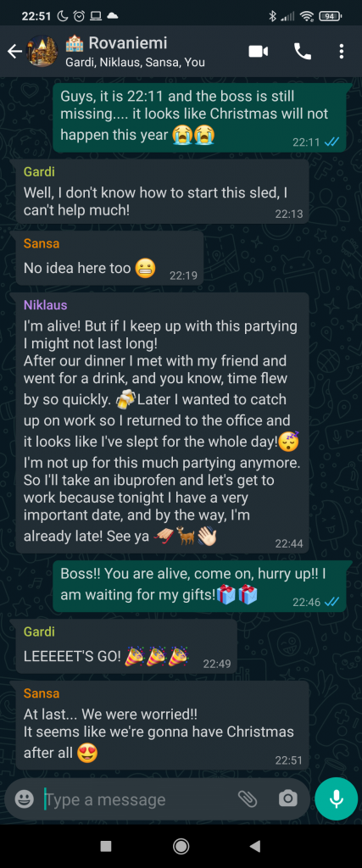Start a group voice call
Viewport: 362px width, 868px height.
point(302,52)
